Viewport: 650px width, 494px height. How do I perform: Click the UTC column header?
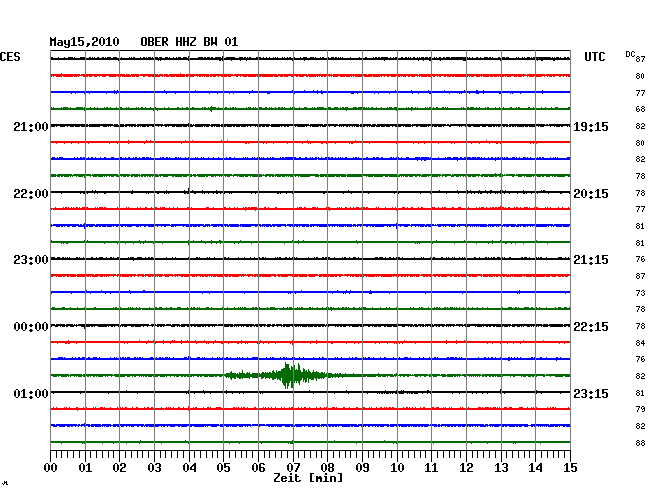click(594, 57)
